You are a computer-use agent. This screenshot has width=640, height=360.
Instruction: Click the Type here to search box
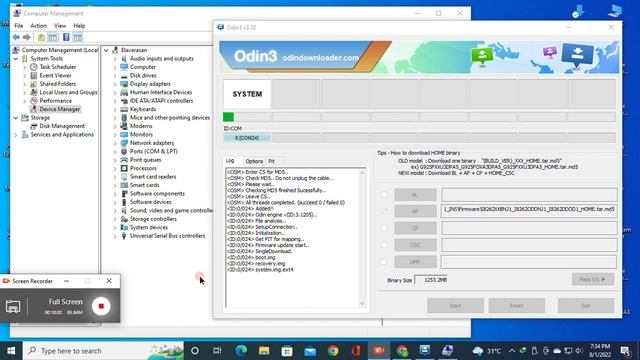(x=103, y=351)
